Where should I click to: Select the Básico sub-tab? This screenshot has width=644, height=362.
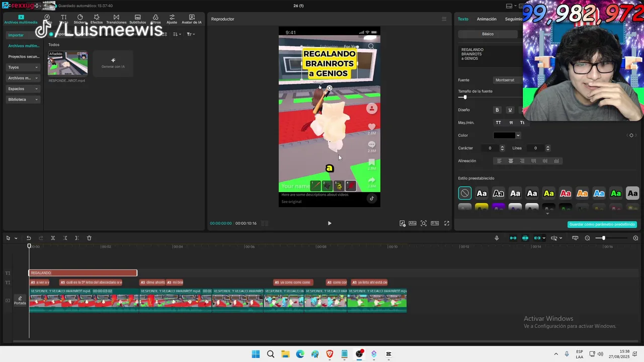(x=488, y=34)
